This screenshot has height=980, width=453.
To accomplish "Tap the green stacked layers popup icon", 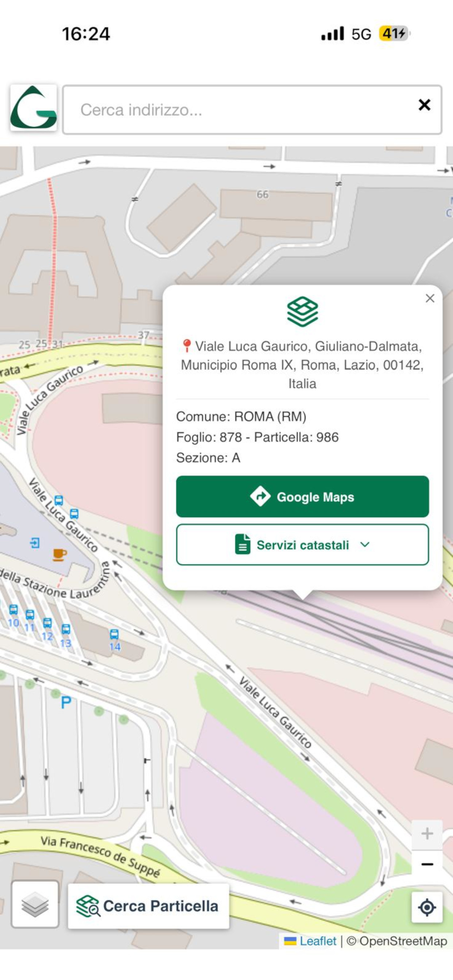I will [303, 312].
